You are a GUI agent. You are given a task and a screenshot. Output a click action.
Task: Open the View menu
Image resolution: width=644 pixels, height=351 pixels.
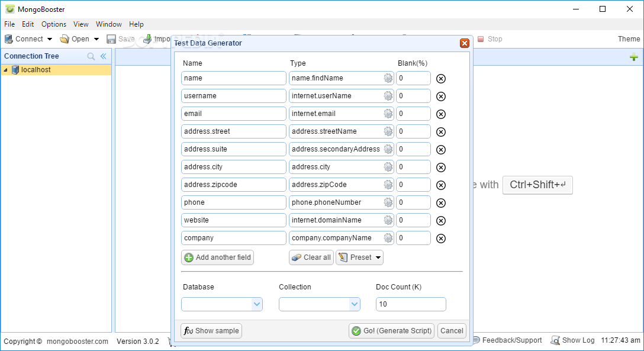81,24
